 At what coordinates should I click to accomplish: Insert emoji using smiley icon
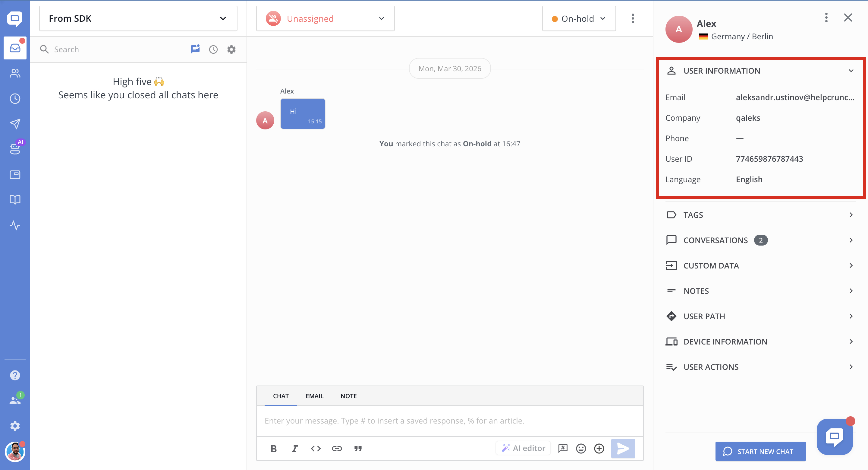581,448
